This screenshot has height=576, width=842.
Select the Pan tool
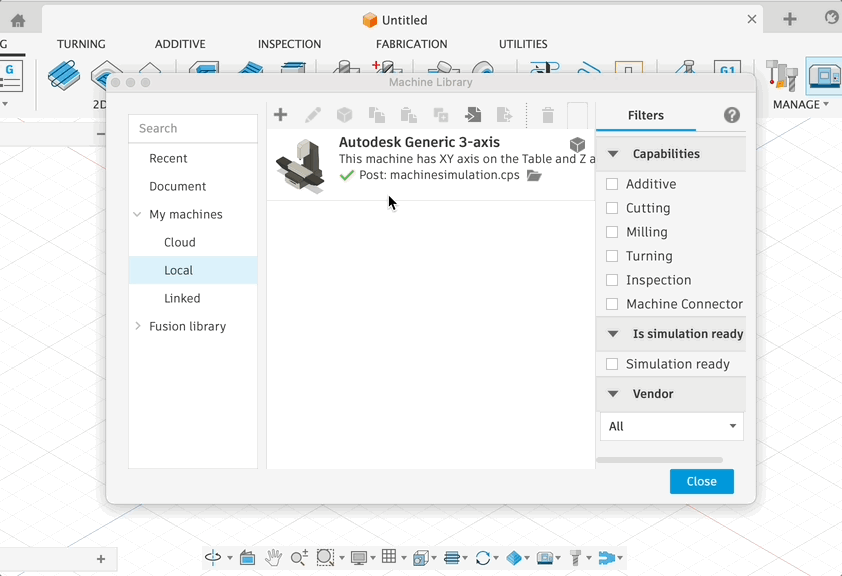coord(273,559)
